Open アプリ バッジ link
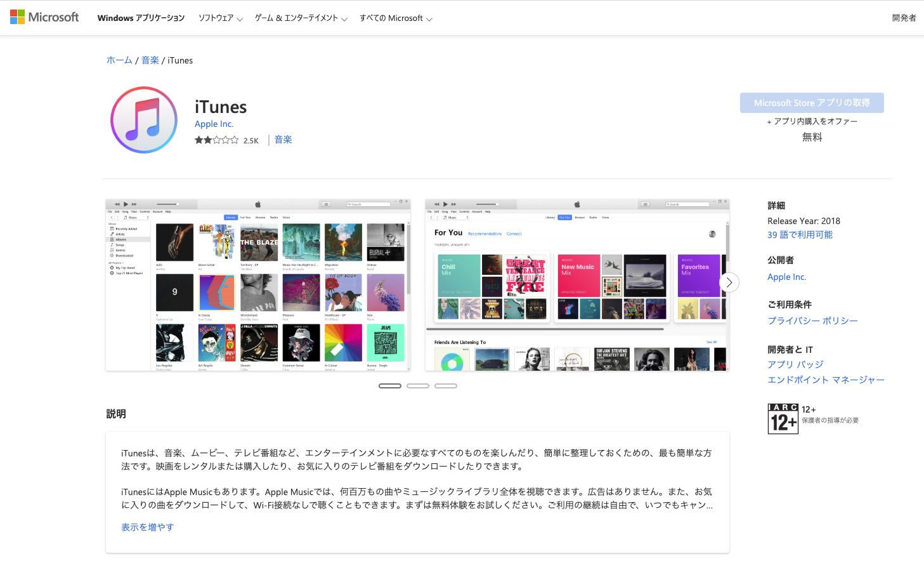The width and height of the screenshot is (924, 563). [x=795, y=364]
